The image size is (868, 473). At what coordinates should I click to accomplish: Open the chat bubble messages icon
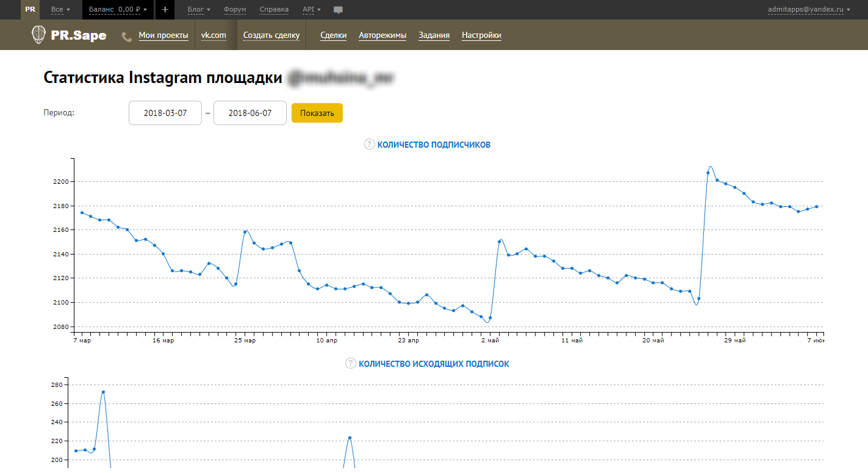pyautogui.click(x=339, y=10)
